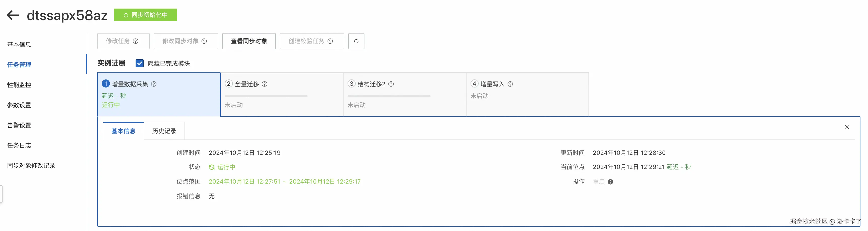Uncheck the 隐藏已完成模块 checkbox

140,63
